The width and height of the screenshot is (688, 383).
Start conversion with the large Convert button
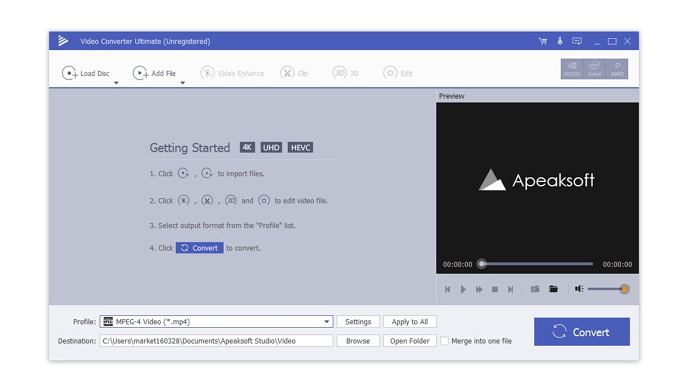click(x=582, y=332)
